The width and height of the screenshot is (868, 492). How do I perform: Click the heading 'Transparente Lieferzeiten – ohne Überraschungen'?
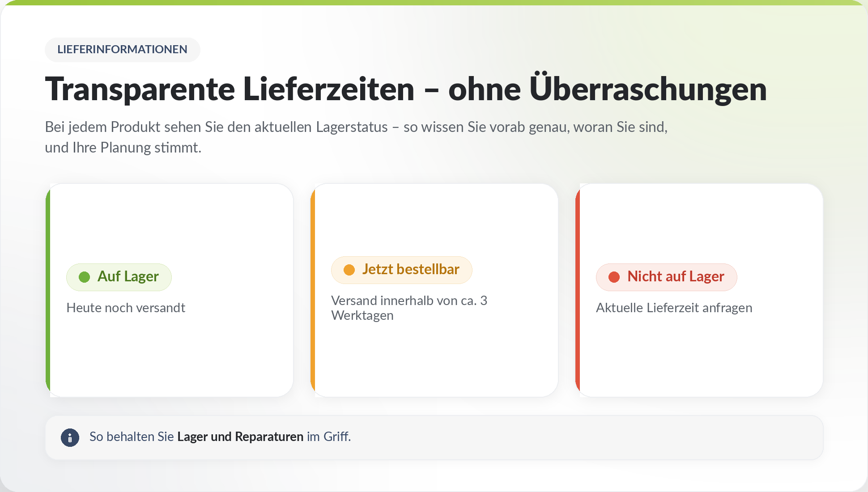point(406,89)
